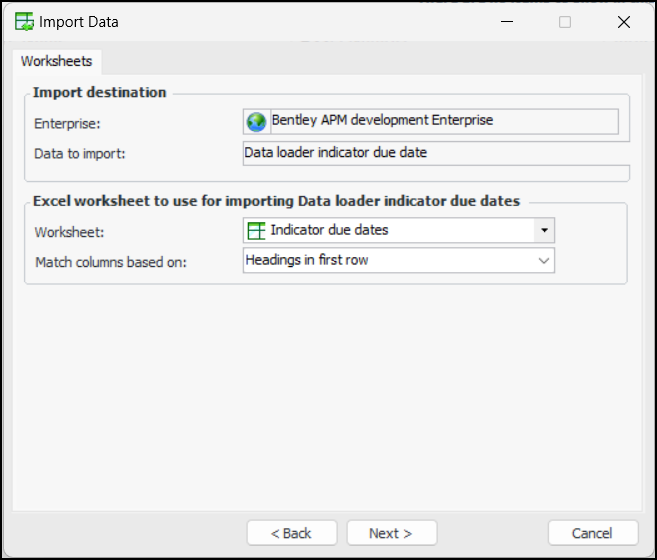The height and width of the screenshot is (560, 657).
Task: Proceed with the Next button
Action: click(389, 533)
